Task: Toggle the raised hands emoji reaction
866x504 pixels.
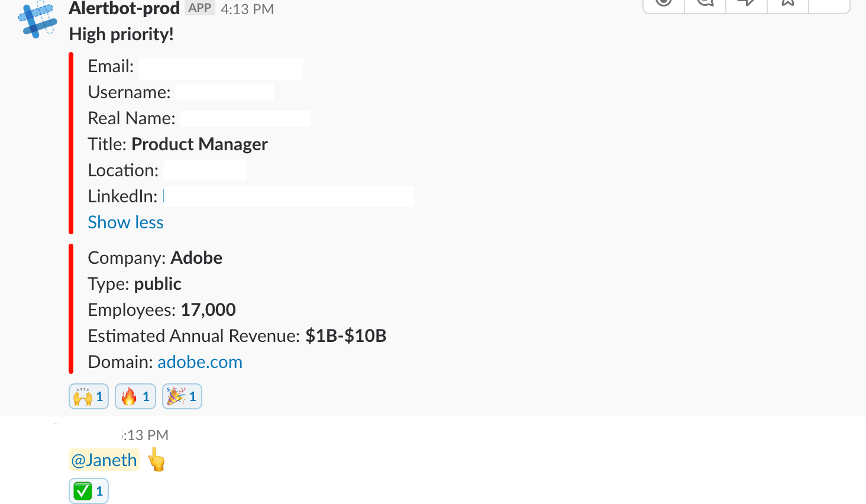Action: [x=89, y=396]
